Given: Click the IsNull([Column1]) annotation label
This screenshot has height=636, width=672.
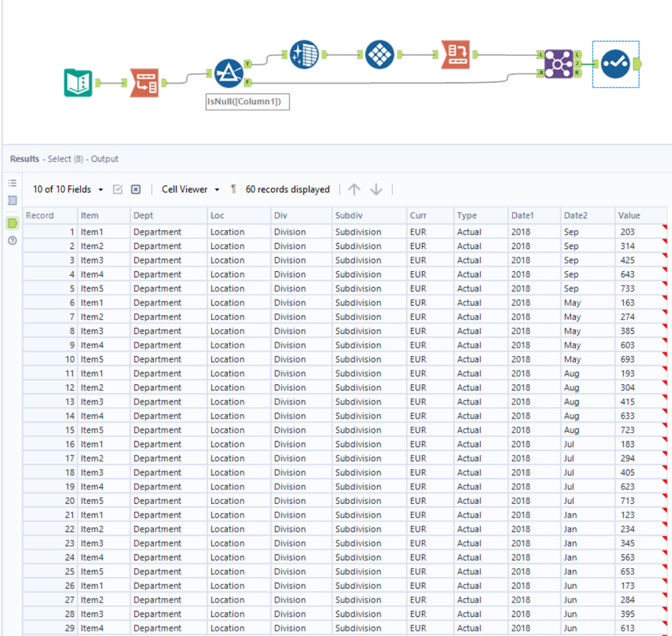Looking at the screenshot, I should [248, 102].
